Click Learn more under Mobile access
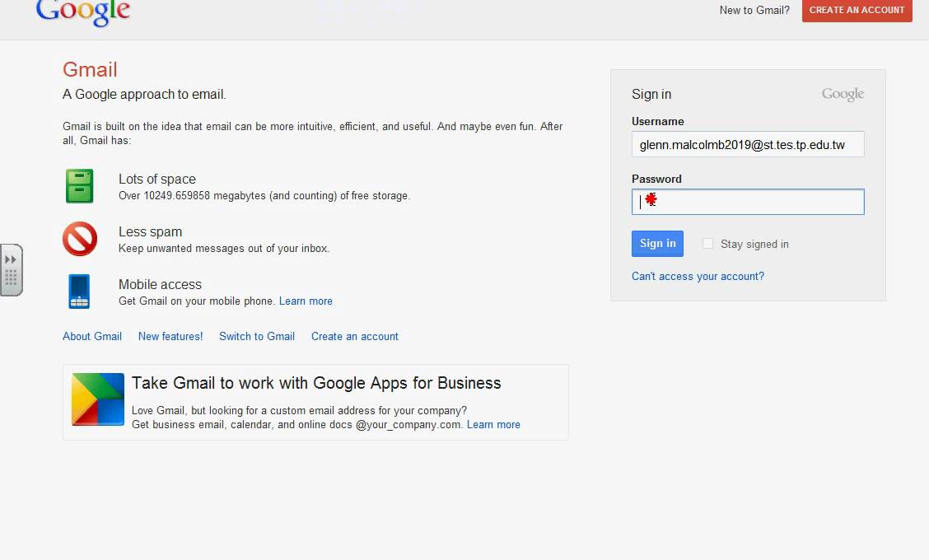929x560 pixels. (306, 301)
